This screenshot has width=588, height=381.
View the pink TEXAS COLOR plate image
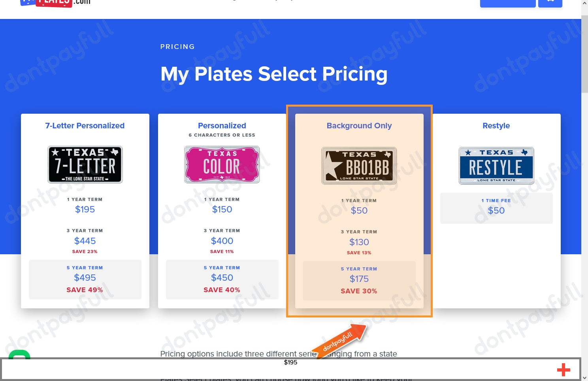click(222, 165)
